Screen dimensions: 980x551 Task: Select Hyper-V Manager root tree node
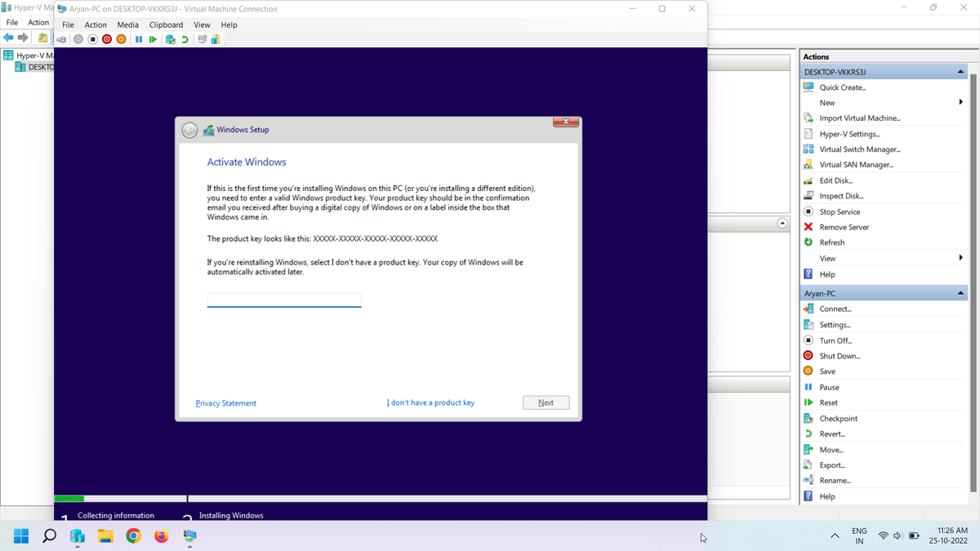pos(28,56)
